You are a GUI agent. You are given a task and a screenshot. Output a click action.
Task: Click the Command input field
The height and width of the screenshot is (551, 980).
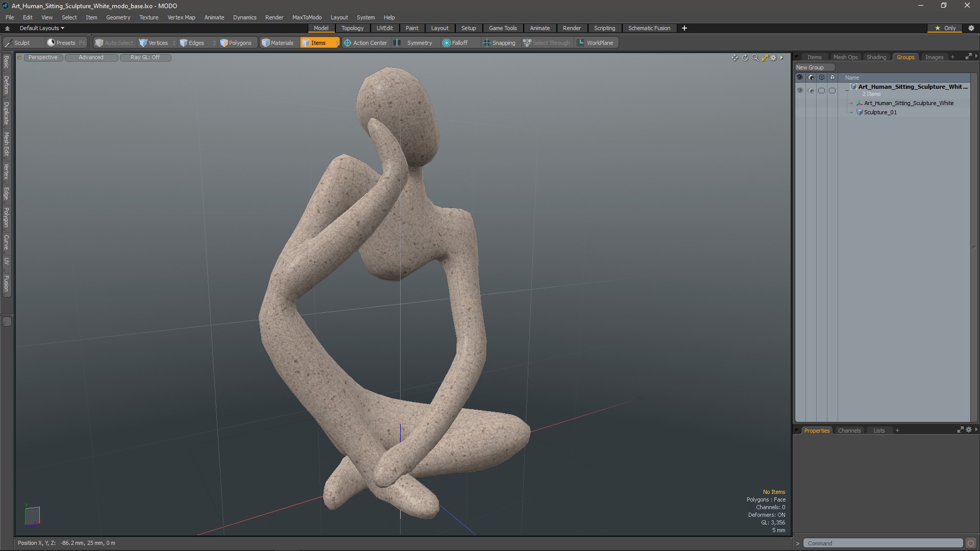click(883, 543)
